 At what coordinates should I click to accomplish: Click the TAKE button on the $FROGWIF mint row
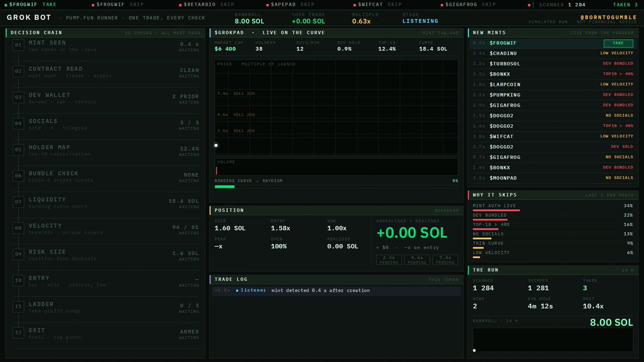click(x=618, y=43)
